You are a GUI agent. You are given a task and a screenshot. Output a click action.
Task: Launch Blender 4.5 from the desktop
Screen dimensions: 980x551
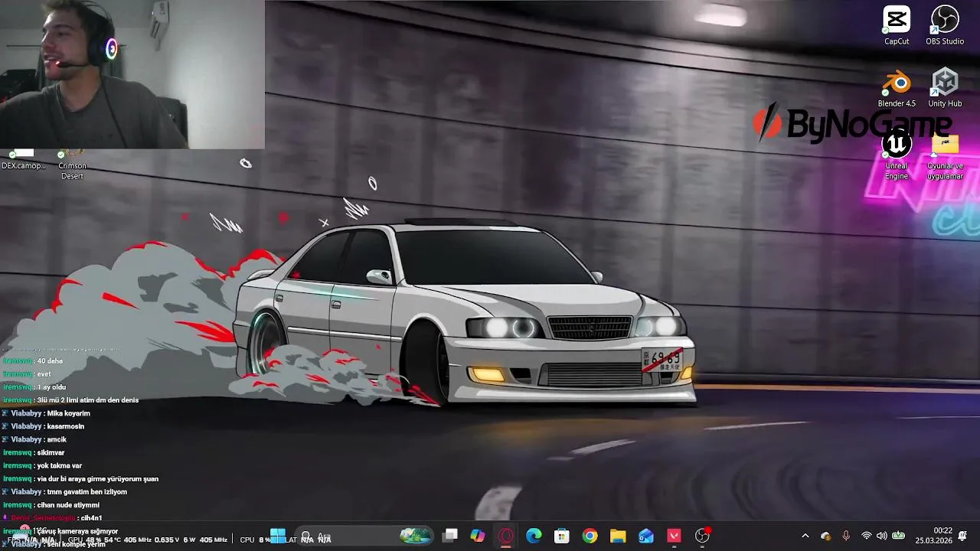(897, 88)
